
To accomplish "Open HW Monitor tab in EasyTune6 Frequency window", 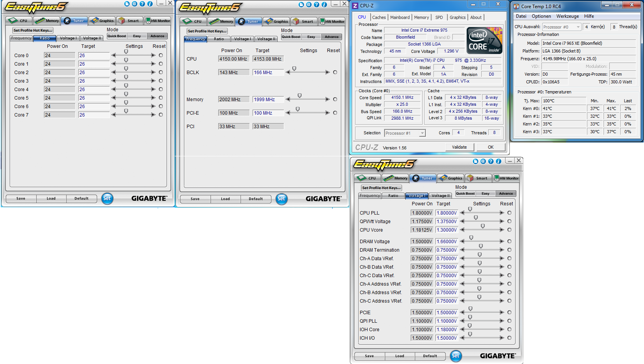I will 332,21.
